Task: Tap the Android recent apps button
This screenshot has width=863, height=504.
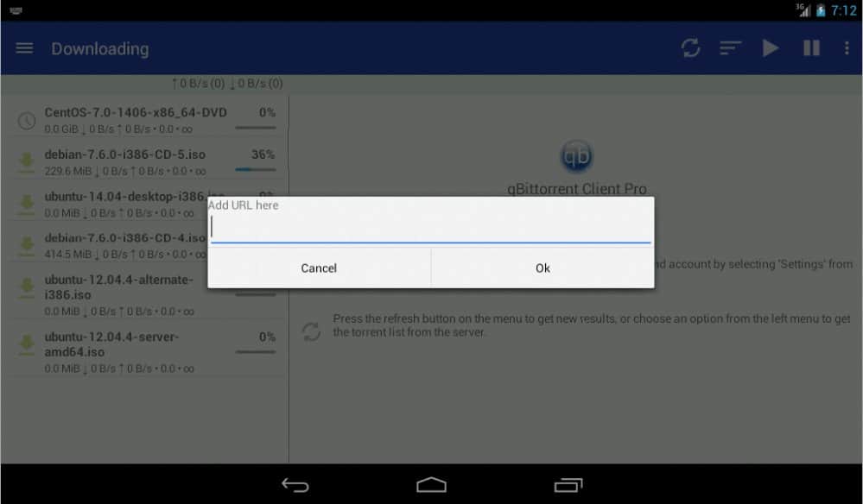Action: (x=568, y=485)
